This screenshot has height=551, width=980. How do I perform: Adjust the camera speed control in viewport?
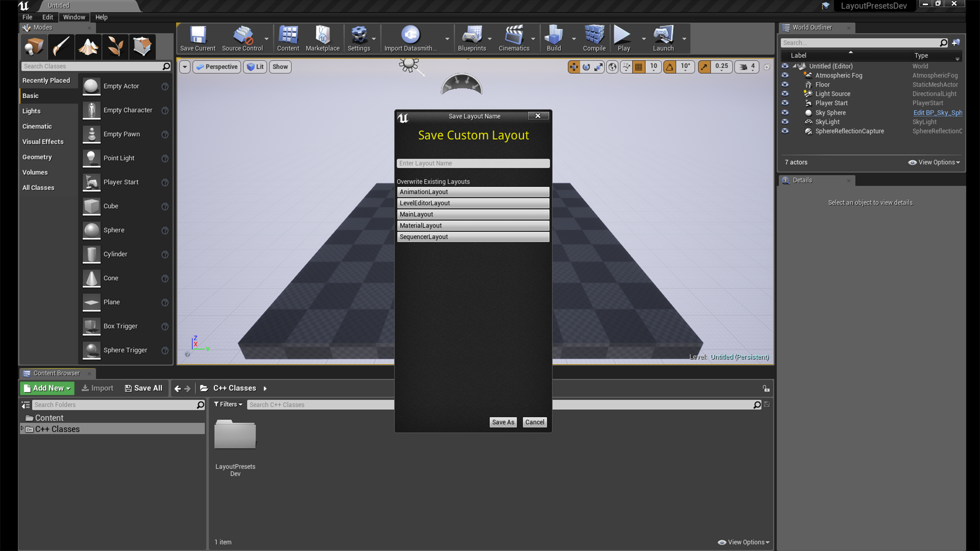click(746, 67)
